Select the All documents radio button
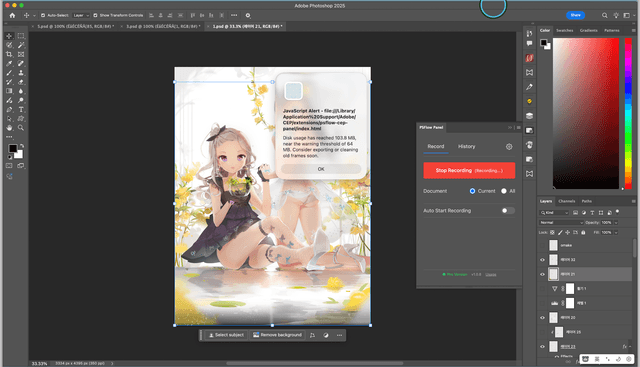Screen dimensions: 640x367 (504, 191)
